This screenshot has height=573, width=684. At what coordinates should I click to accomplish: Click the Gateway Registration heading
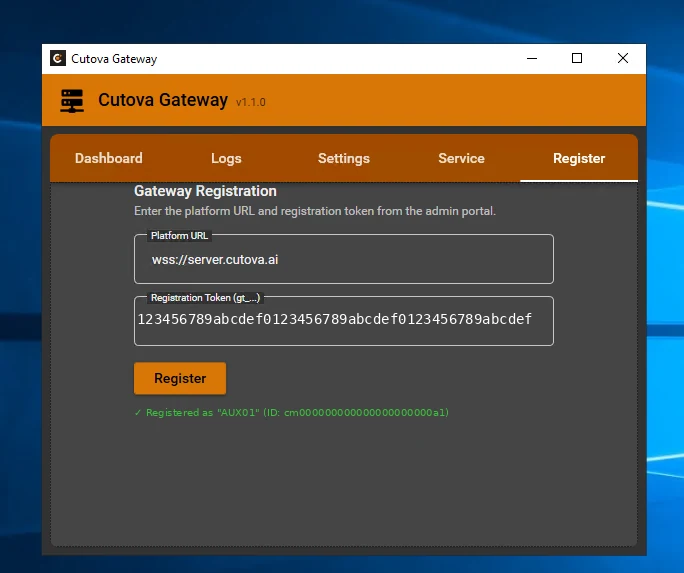(205, 191)
